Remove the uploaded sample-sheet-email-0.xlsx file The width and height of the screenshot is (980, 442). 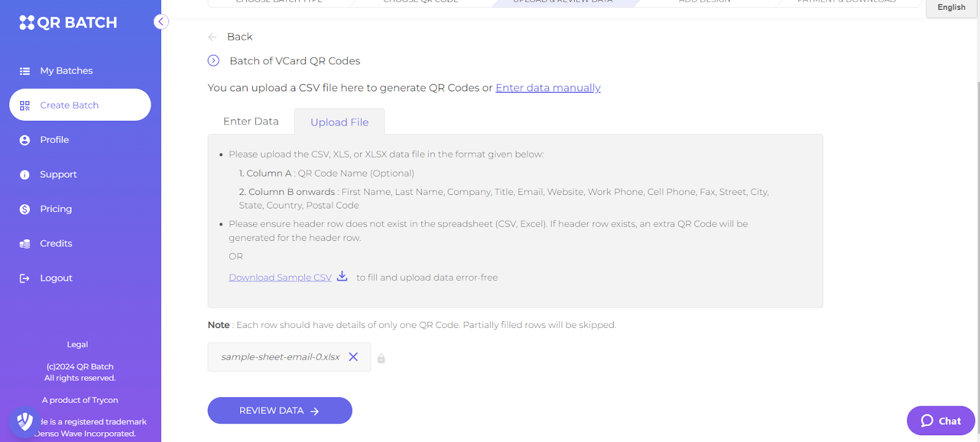pyautogui.click(x=353, y=357)
